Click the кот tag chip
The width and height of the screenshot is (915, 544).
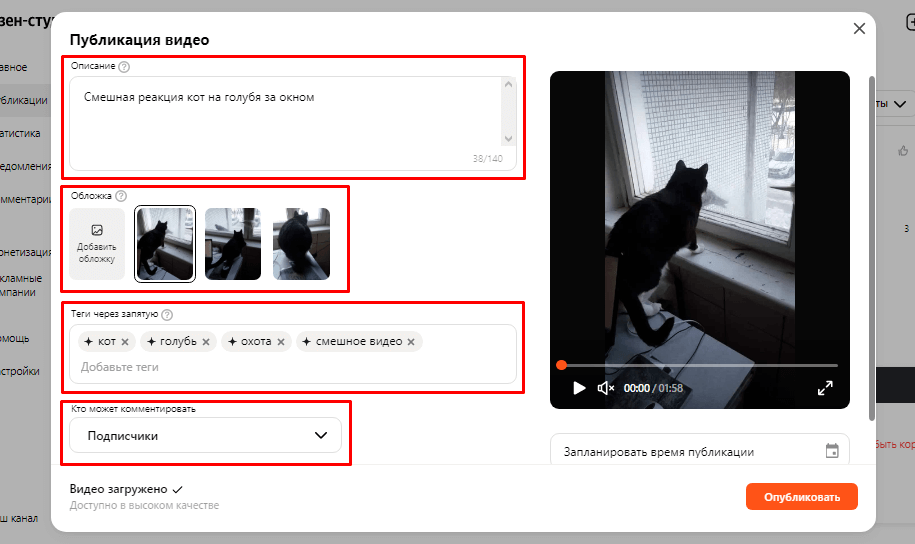pyautogui.click(x=106, y=342)
